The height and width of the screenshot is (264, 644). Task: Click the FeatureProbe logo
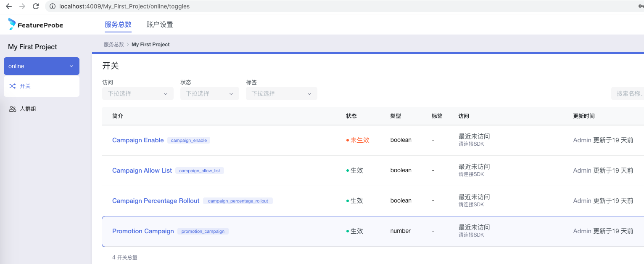[35, 24]
